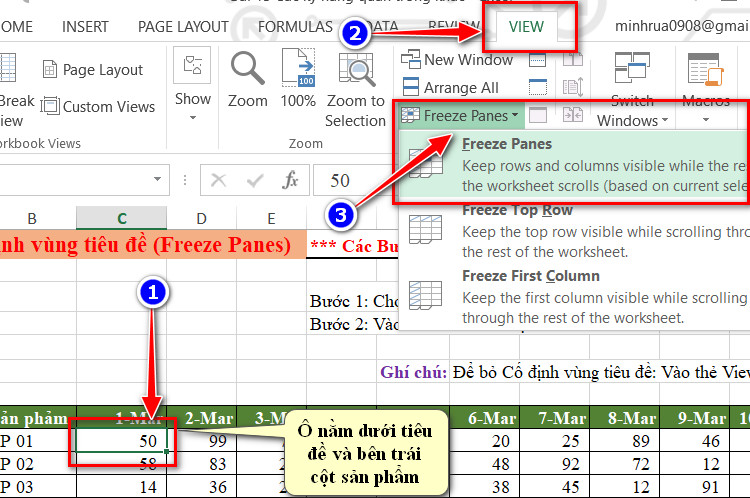Viewport: 750px width, 498px height.
Task: Click the account email minhrua0908
Action: pyautogui.click(x=682, y=26)
